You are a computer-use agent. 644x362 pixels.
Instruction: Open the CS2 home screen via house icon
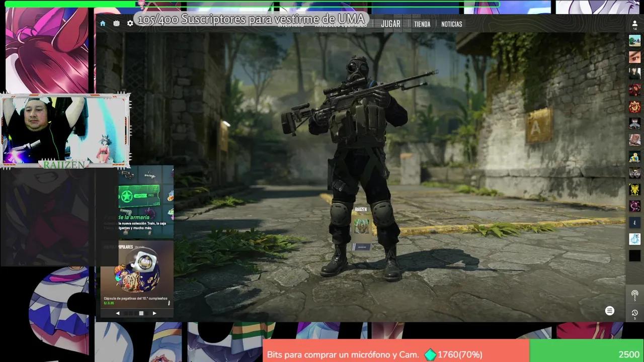[x=103, y=23]
